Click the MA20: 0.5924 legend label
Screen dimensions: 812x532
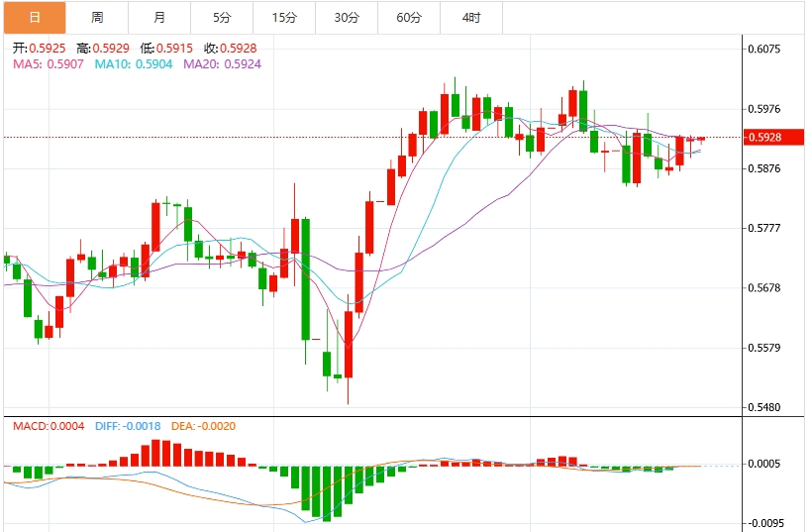222,64
